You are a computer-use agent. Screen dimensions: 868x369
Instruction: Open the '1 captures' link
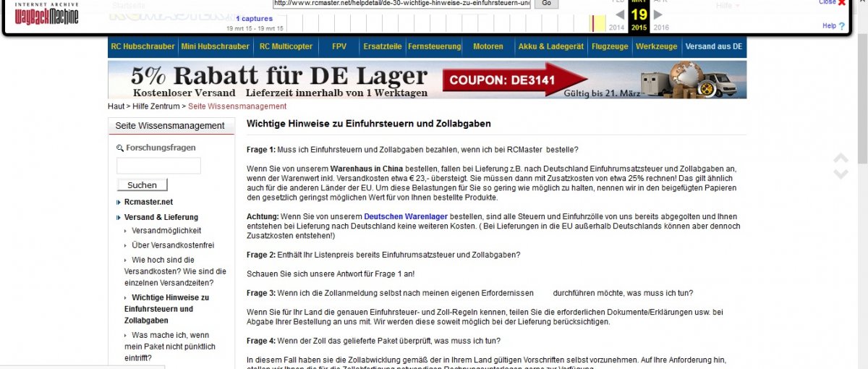(254, 18)
